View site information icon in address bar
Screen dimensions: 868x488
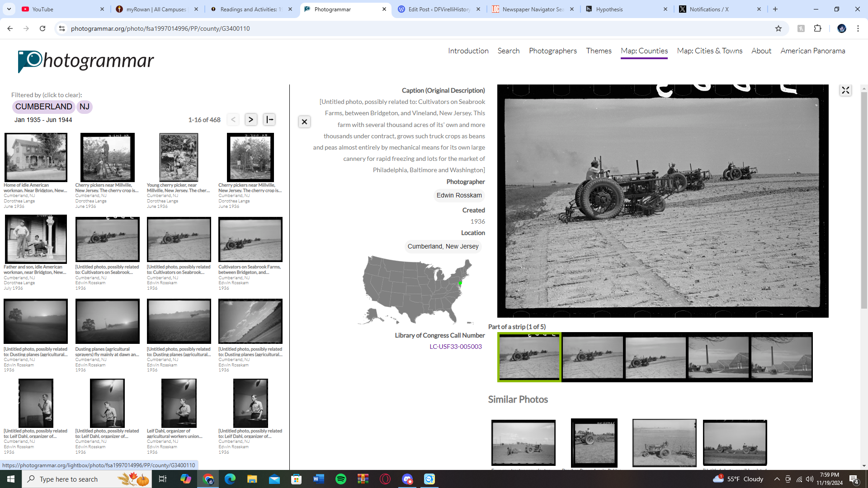(x=62, y=28)
